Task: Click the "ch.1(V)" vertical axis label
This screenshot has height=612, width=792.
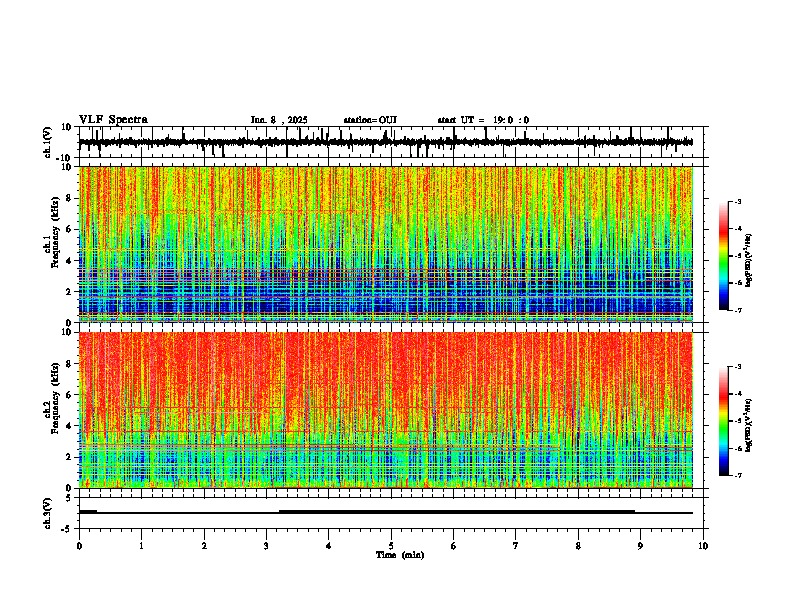Action: pyautogui.click(x=48, y=142)
